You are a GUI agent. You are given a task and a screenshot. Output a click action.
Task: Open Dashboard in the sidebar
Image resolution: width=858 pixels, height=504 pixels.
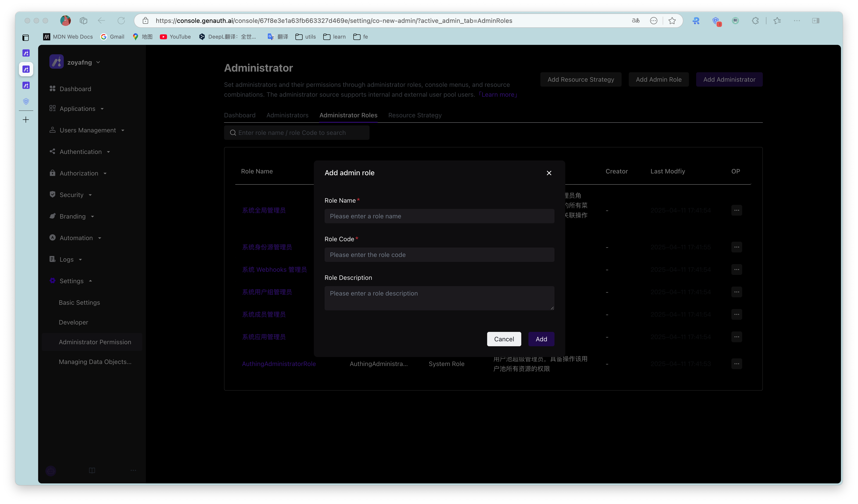click(75, 89)
